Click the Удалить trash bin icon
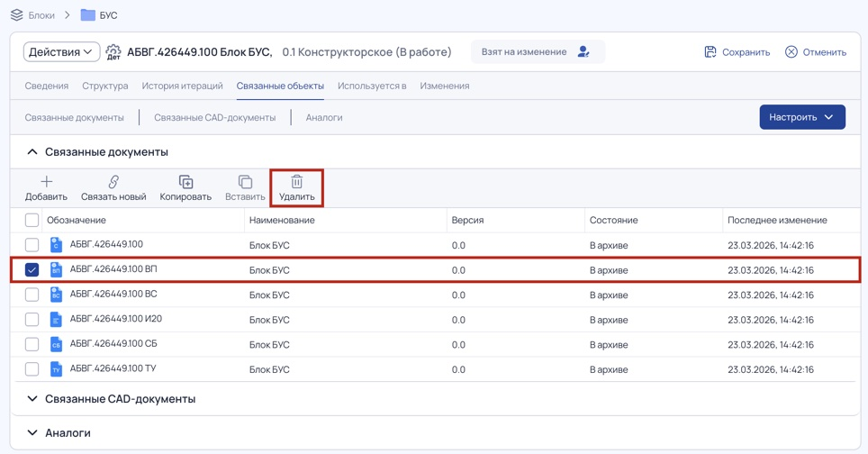 tap(297, 182)
